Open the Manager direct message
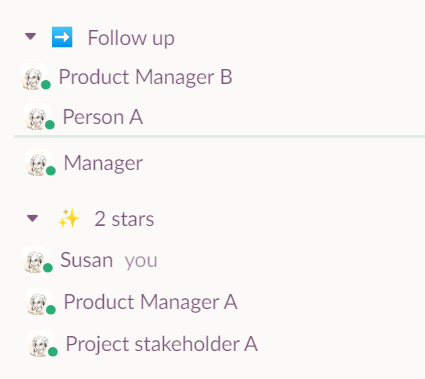Viewport: 425px width, 379px height. pos(103,163)
